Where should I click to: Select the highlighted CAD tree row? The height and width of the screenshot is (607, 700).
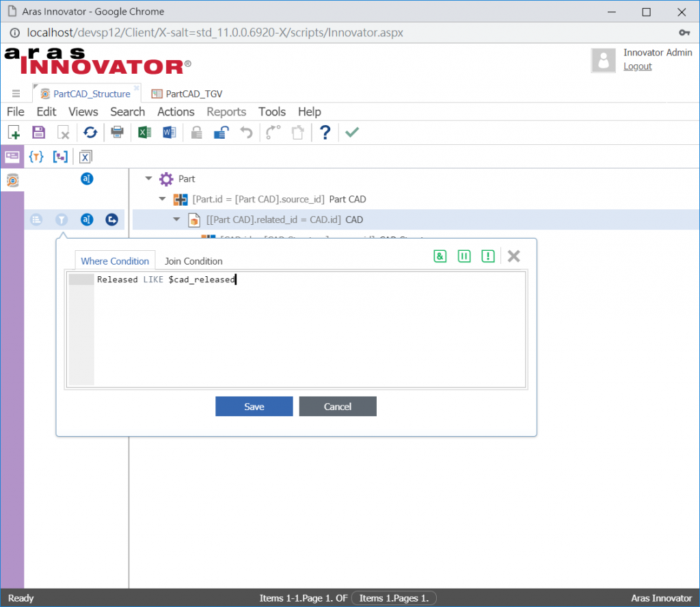tap(415, 219)
